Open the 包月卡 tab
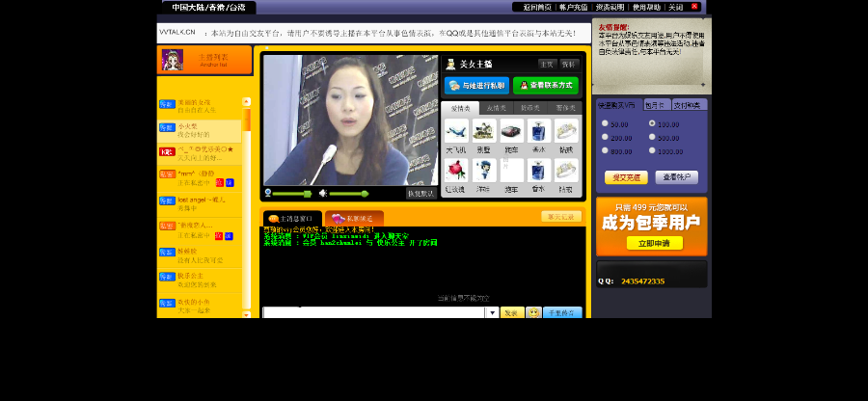The height and width of the screenshot is (401, 868). pos(657,105)
